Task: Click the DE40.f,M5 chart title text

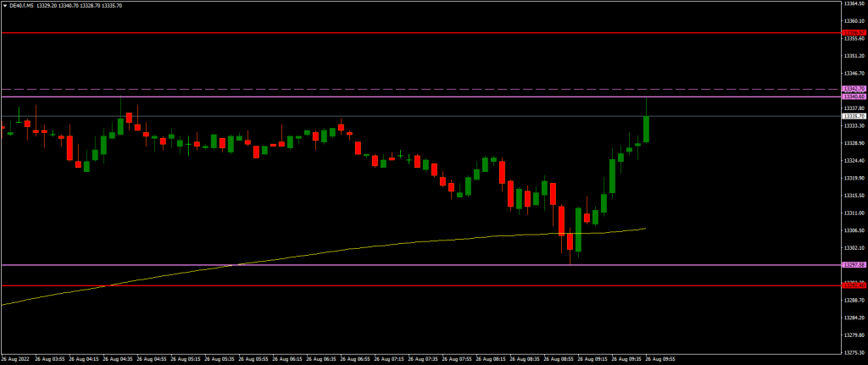Action: click(x=23, y=5)
